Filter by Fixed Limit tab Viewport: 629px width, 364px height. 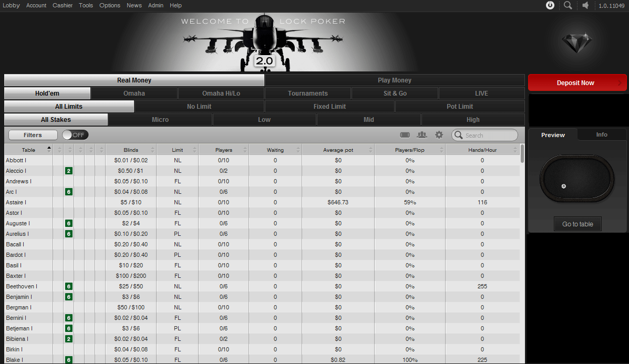click(330, 107)
